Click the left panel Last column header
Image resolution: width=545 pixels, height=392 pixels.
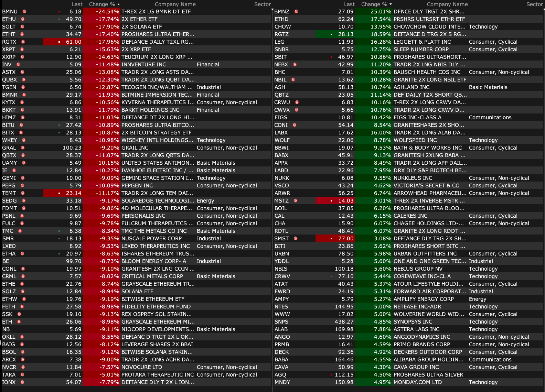click(x=77, y=4)
